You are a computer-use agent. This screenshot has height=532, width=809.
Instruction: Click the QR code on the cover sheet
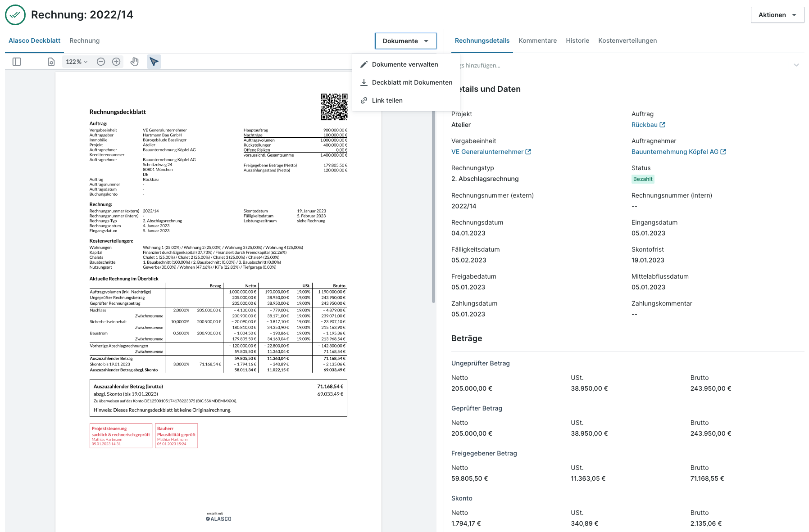[334, 107]
